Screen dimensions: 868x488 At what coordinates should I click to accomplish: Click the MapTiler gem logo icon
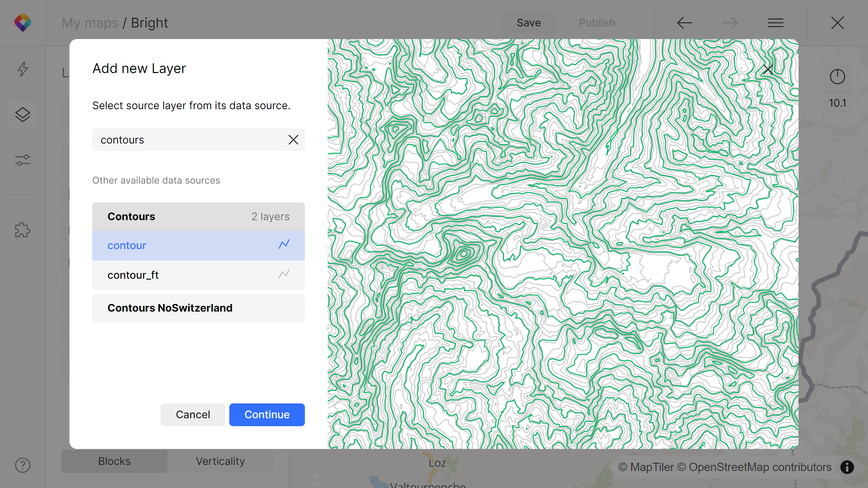coord(23,23)
